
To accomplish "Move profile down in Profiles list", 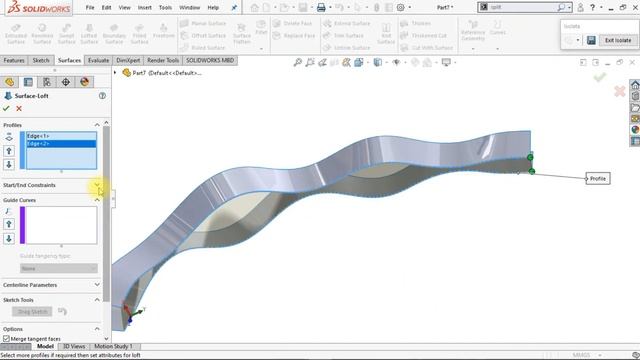I will coord(9,164).
